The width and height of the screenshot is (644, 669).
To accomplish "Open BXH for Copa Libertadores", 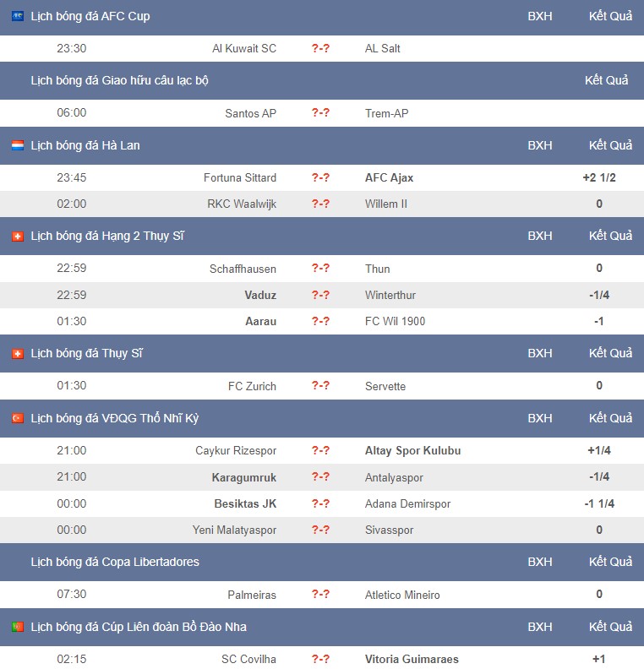I will pos(540,562).
